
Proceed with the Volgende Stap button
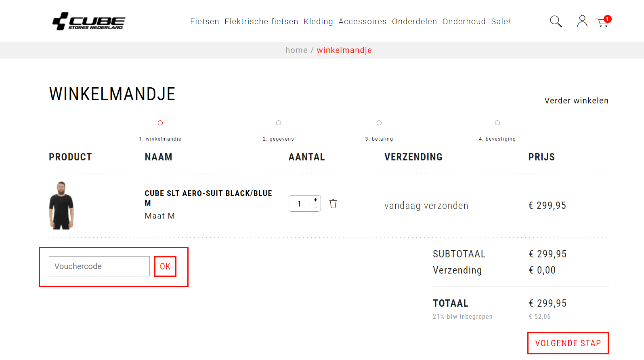[568, 343]
